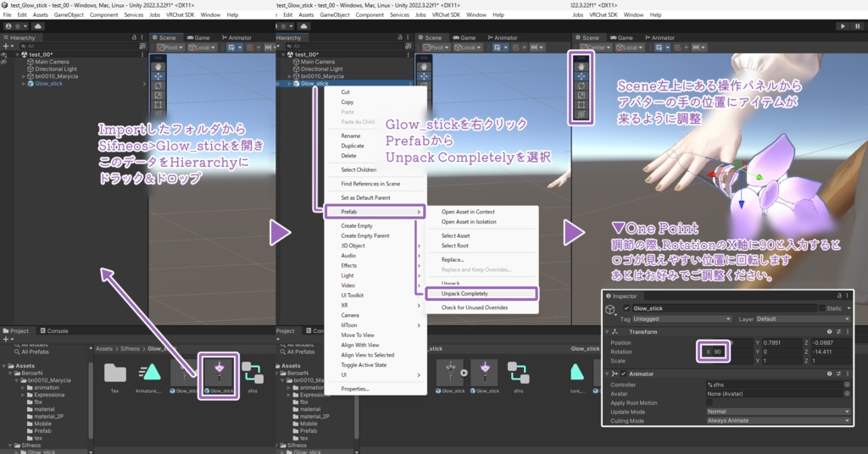The width and height of the screenshot is (868, 454).
Task: Choose Unpack Completely in the Prefab submenu
Action: coord(481,294)
